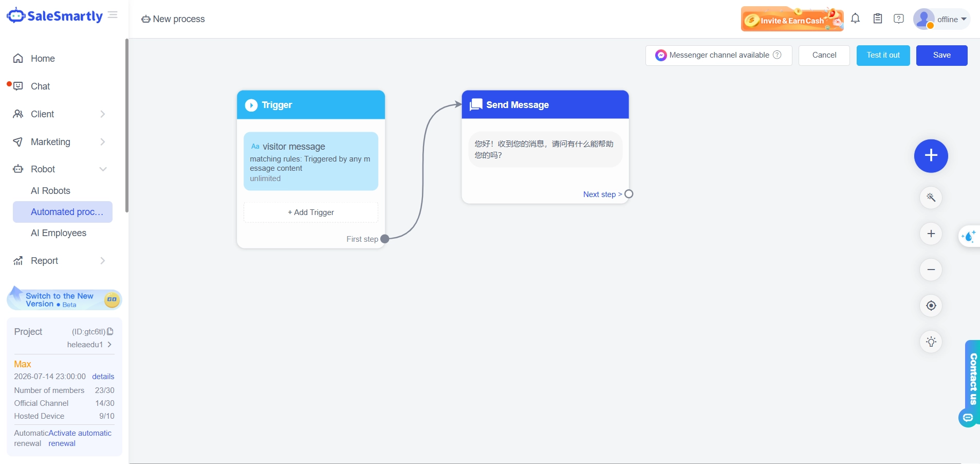Click the Trigger node header
Screen dimensions: 980x464
click(311, 105)
